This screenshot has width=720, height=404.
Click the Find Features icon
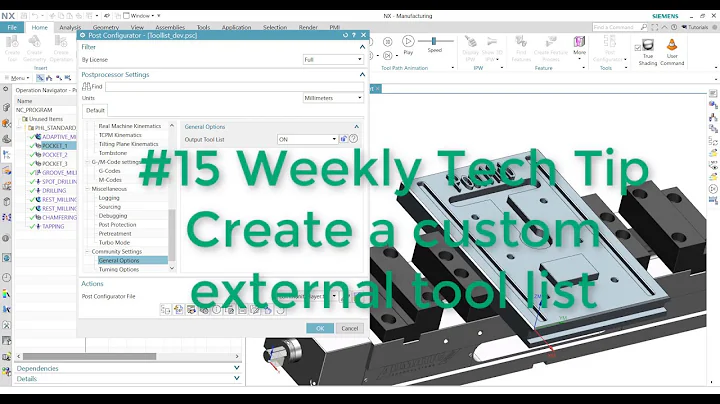click(x=521, y=42)
